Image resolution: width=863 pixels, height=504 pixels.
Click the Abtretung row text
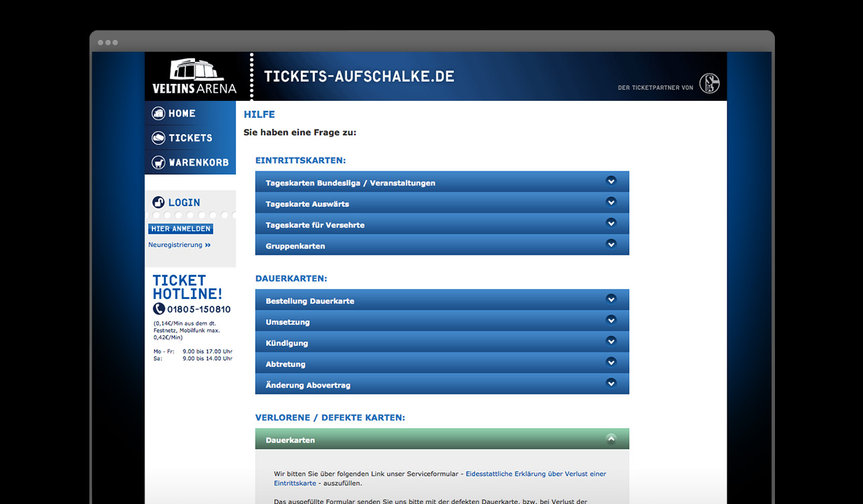[286, 364]
